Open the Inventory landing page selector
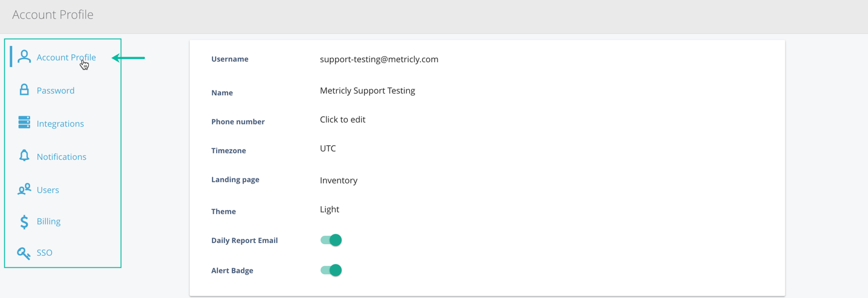 point(339,180)
